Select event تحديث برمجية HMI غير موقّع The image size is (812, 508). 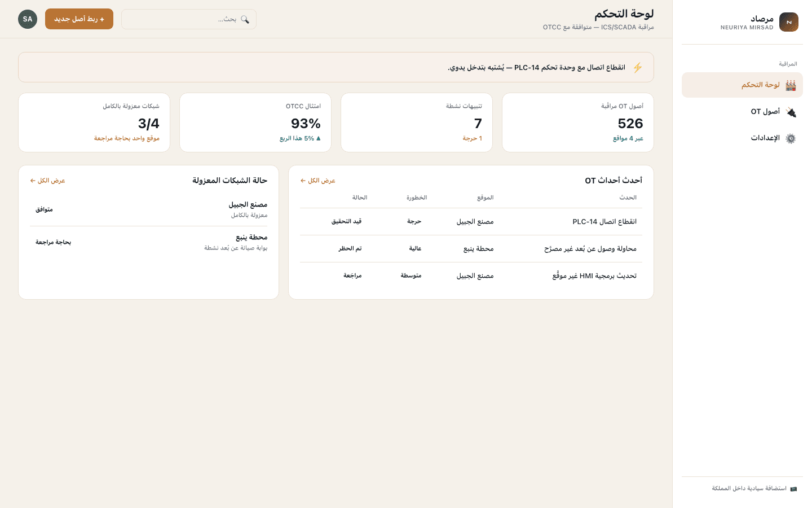click(471, 276)
